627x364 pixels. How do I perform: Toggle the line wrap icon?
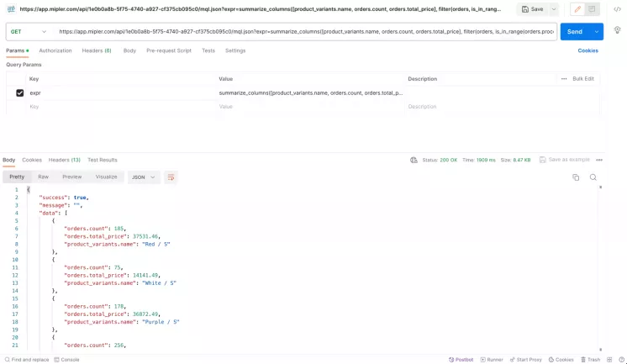pos(171,177)
